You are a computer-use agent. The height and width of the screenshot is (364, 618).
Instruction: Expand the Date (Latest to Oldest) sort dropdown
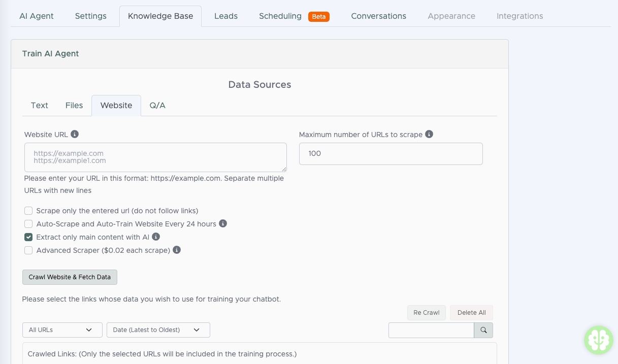pyautogui.click(x=158, y=330)
